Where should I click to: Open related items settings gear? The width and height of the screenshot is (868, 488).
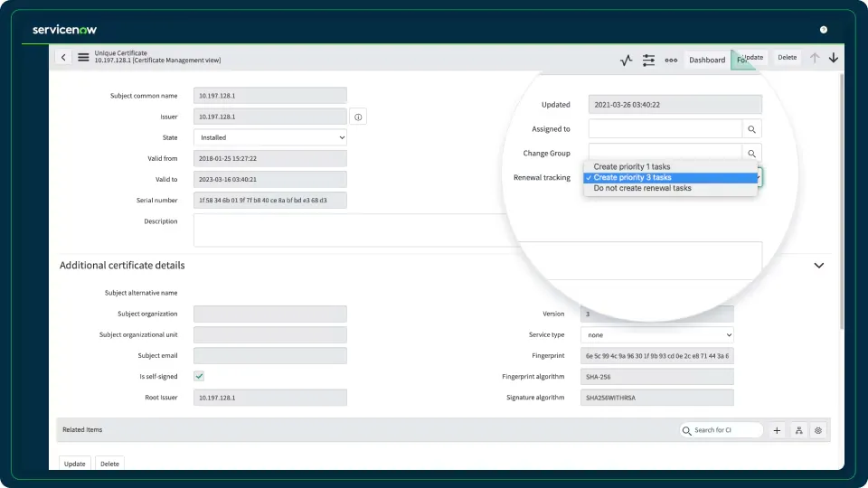tap(818, 430)
